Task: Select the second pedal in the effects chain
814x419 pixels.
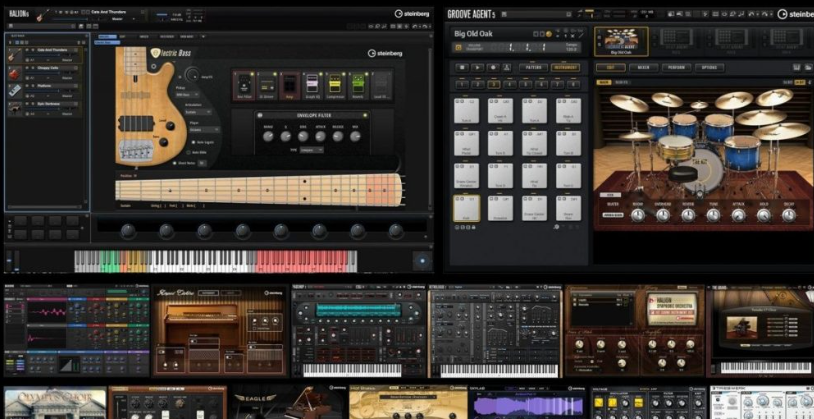Action: [266, 86]
